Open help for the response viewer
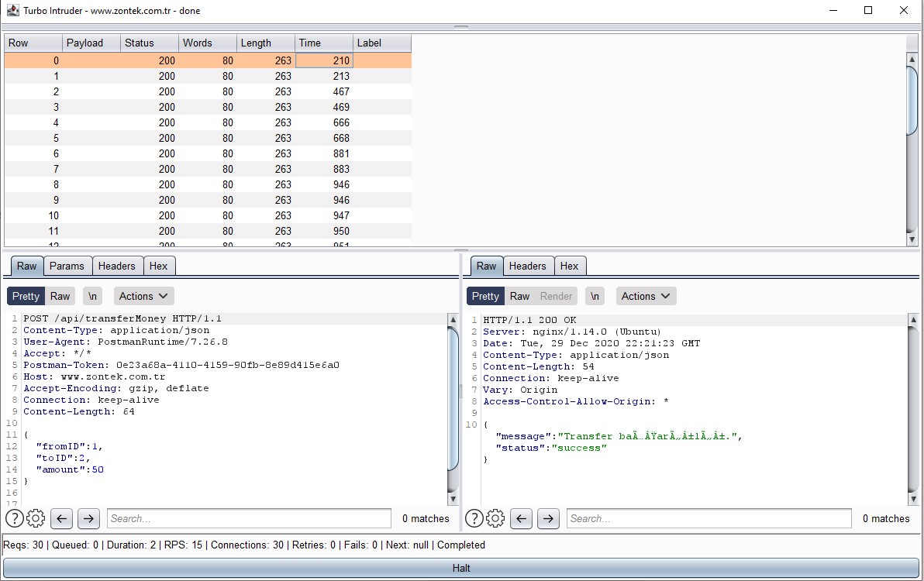This screenshot has height=581, width=924. tap(473, 518)
